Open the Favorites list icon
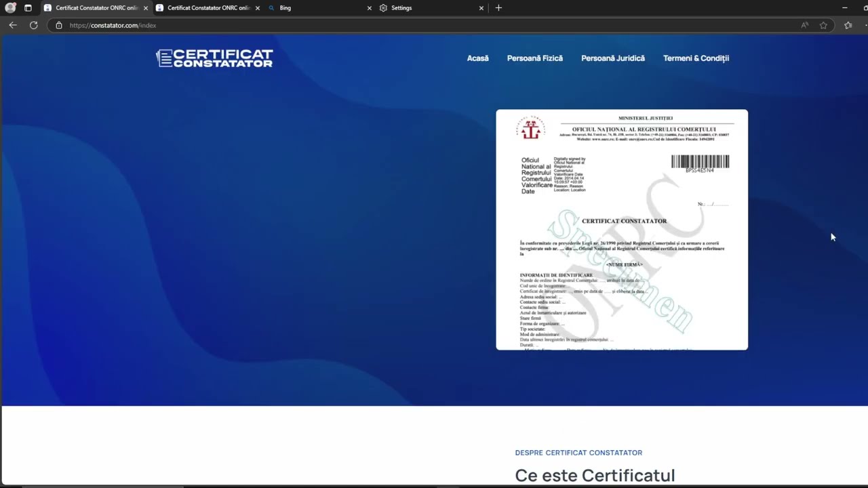Viewport: 868px width, 488px height. (848, 25)
